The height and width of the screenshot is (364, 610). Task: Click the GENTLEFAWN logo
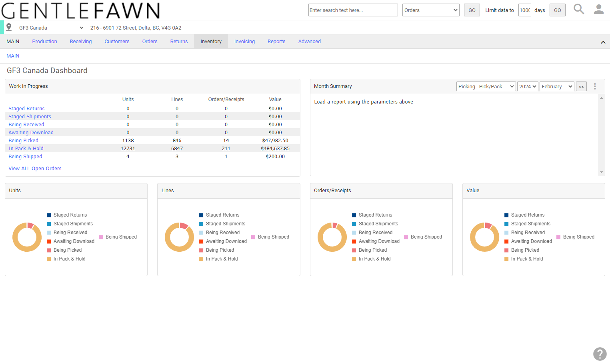pyautogui.click(x=80, y=10)
